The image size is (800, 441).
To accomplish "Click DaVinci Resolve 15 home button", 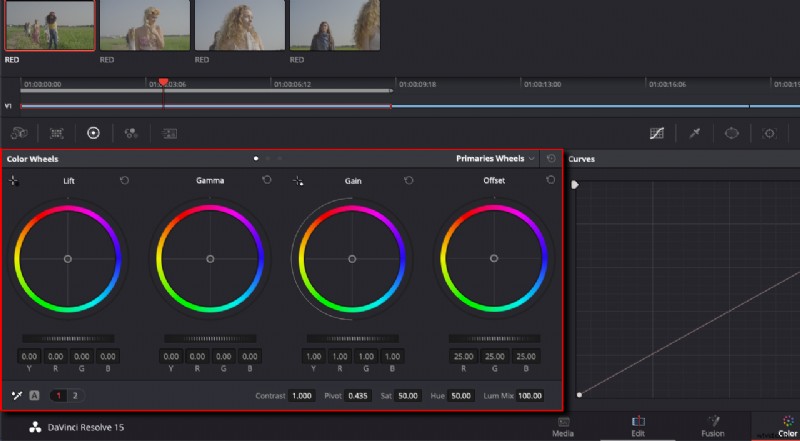I will (77, 427).
